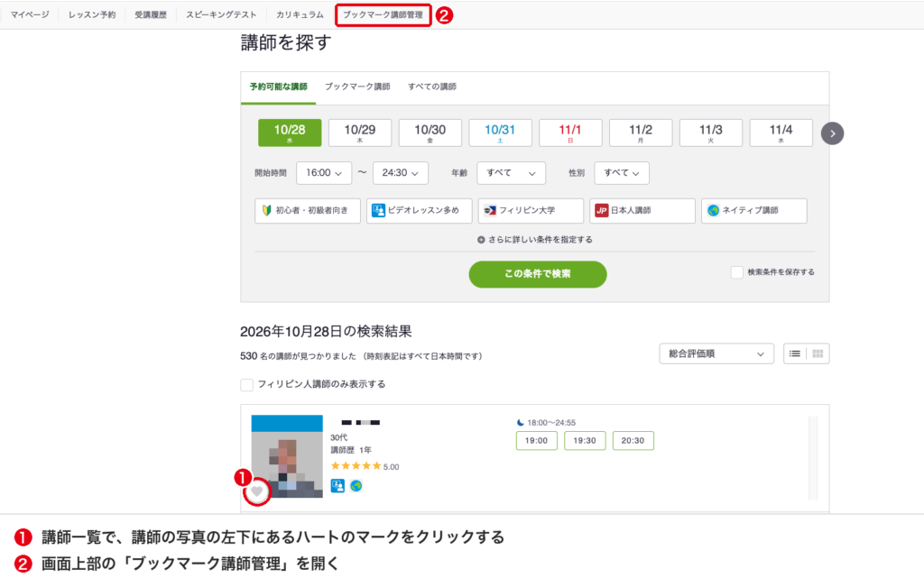Open スピーキングテスト menu item
924x587 pixels.
click(x=222, y=14)
